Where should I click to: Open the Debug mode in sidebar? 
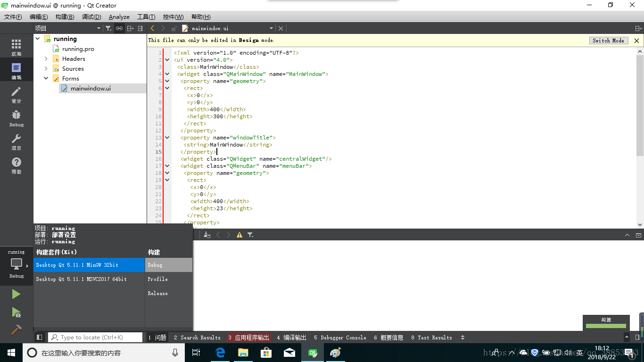click(x=17, y=118)
